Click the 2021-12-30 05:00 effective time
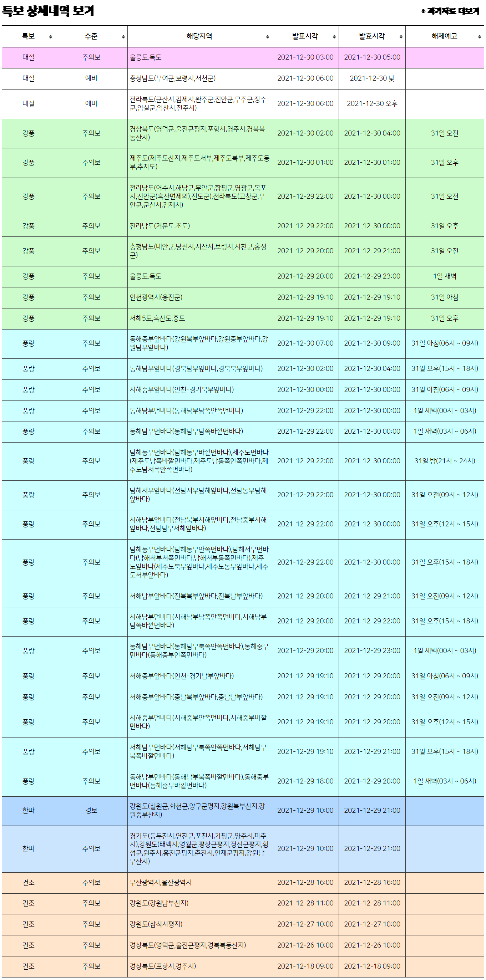Screen dimensions: 486x980 click(372, 57)
